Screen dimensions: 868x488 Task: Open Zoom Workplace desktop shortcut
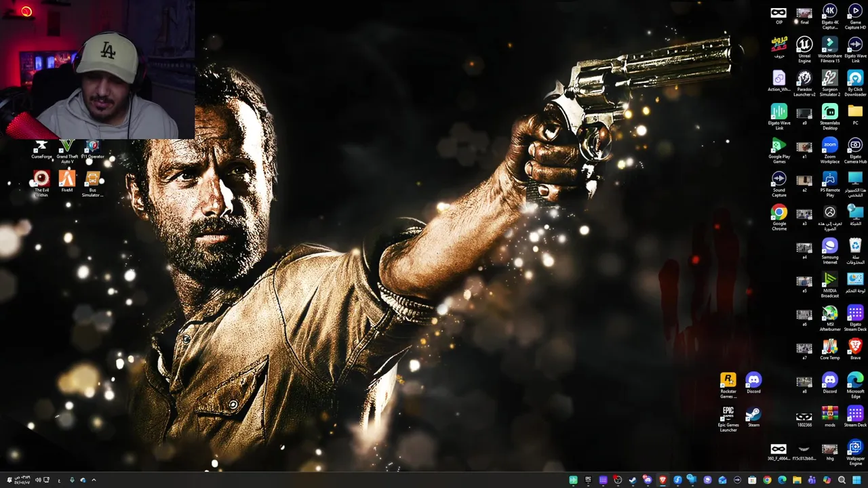829,150
